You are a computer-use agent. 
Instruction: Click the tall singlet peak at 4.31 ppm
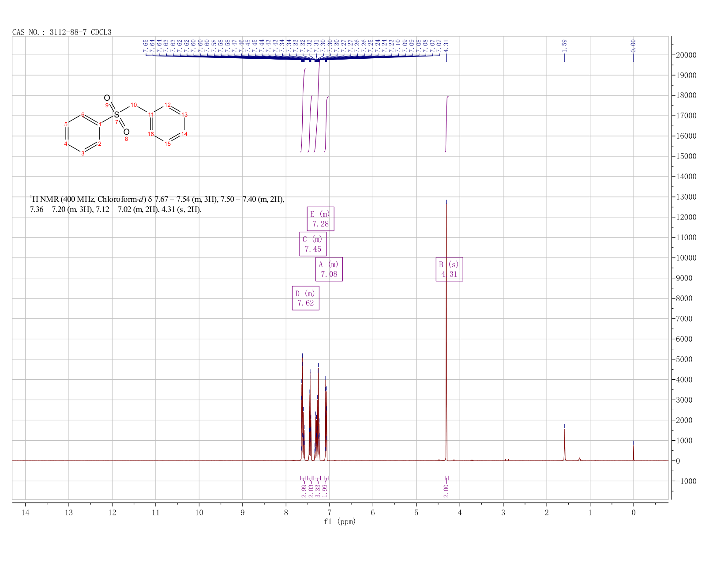(447, 331)
